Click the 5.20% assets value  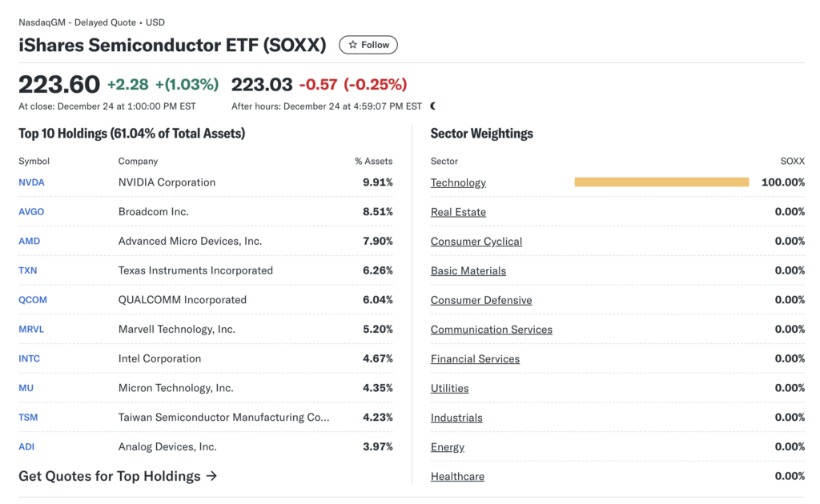point(378,329)
